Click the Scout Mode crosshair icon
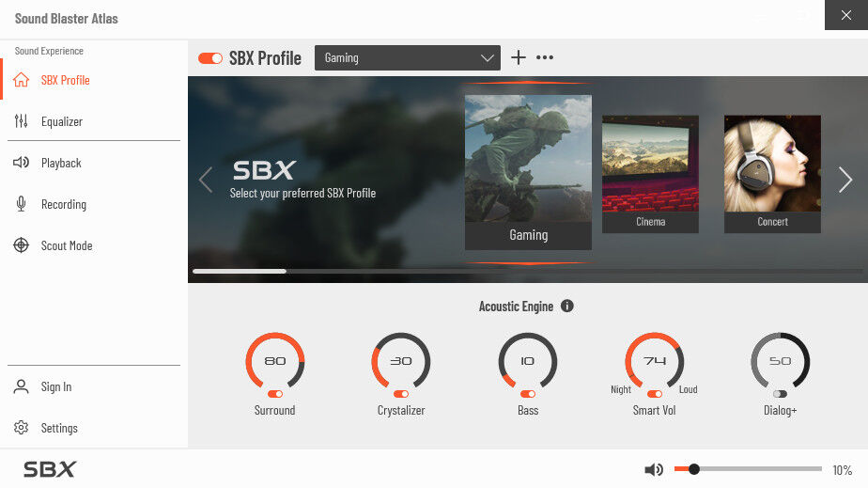 click(x=21, y=244)
